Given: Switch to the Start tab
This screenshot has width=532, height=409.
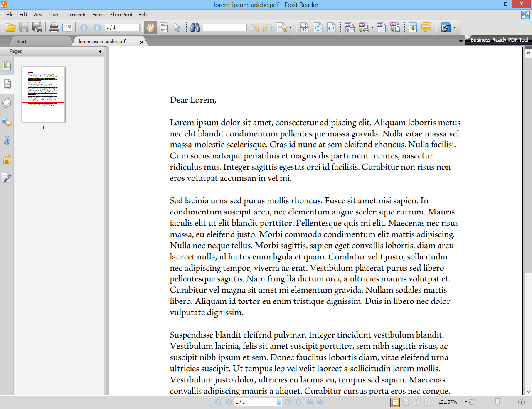Looking at the screenshot, I should click(21, 42).
